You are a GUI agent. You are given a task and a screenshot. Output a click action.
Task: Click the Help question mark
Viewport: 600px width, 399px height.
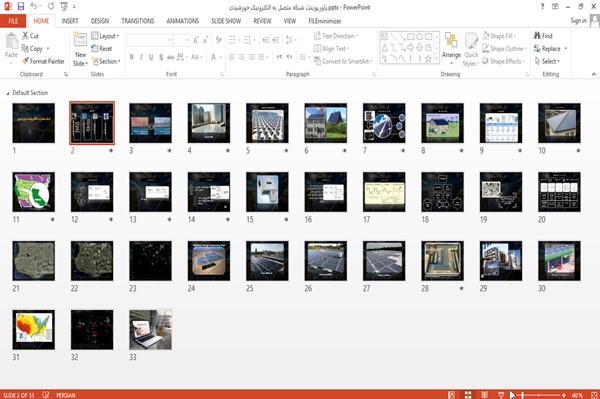click(x=542, y=7)
